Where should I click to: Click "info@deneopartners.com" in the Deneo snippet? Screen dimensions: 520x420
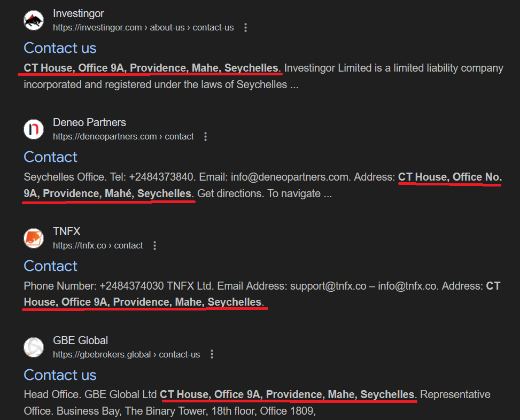click(291, 177)
